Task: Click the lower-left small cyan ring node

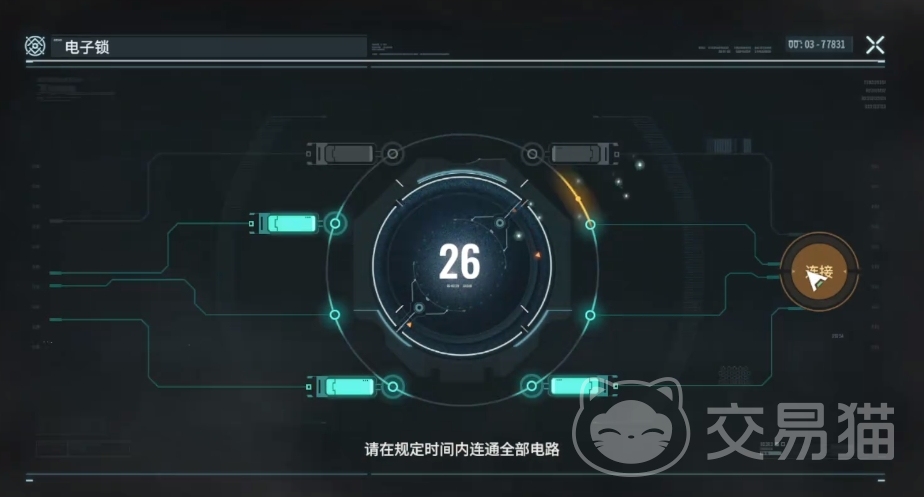Action: tap(335, 315)
